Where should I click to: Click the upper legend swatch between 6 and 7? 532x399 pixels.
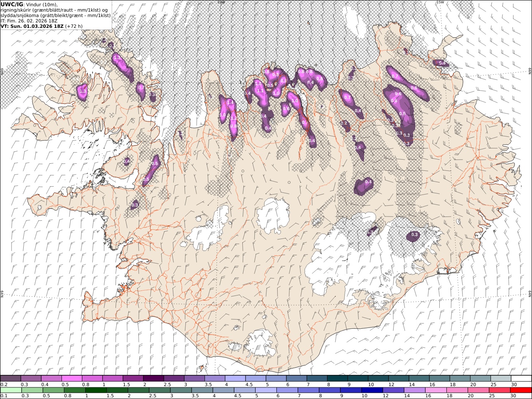coord(296,378)
